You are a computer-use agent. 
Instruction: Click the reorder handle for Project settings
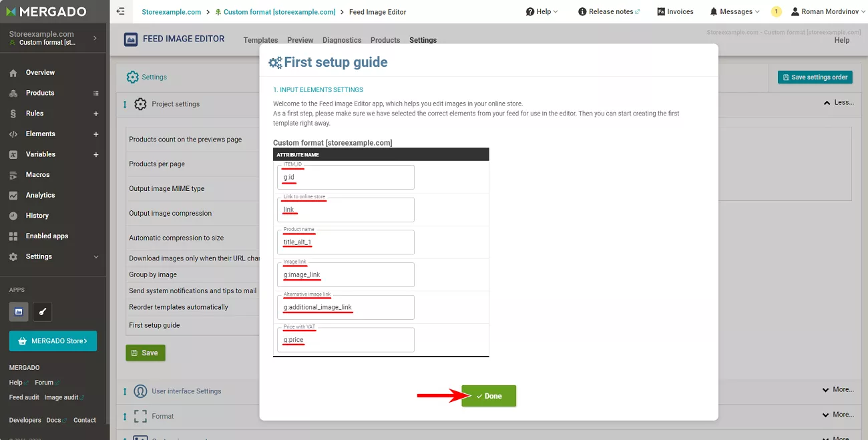[125, 104]
